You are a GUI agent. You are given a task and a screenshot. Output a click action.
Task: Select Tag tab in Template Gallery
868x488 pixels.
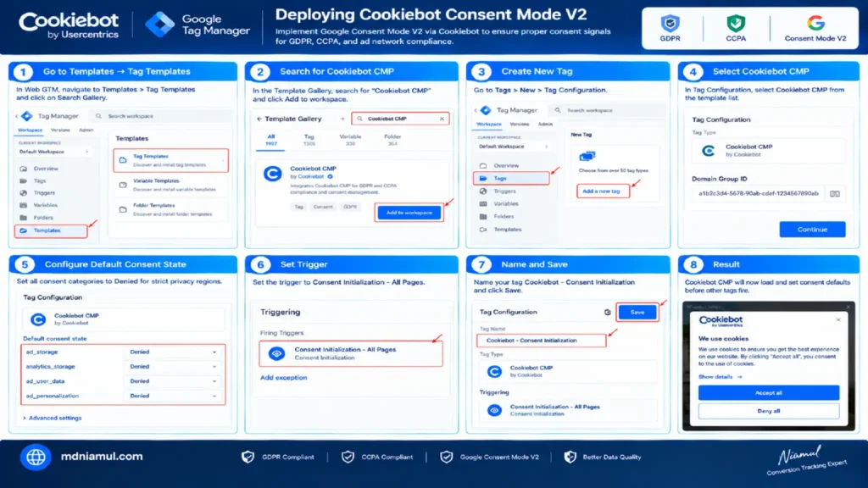pyautogui.click(x=309, y=140)
